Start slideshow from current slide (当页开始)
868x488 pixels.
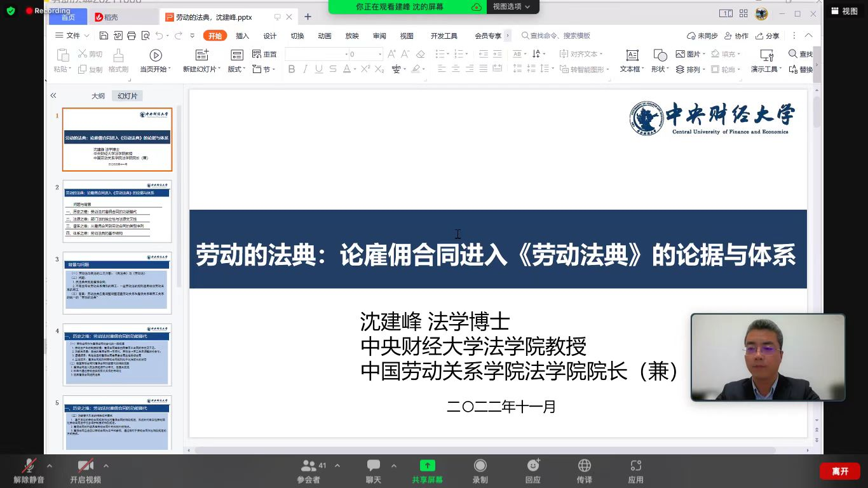(x=156, y=56)
